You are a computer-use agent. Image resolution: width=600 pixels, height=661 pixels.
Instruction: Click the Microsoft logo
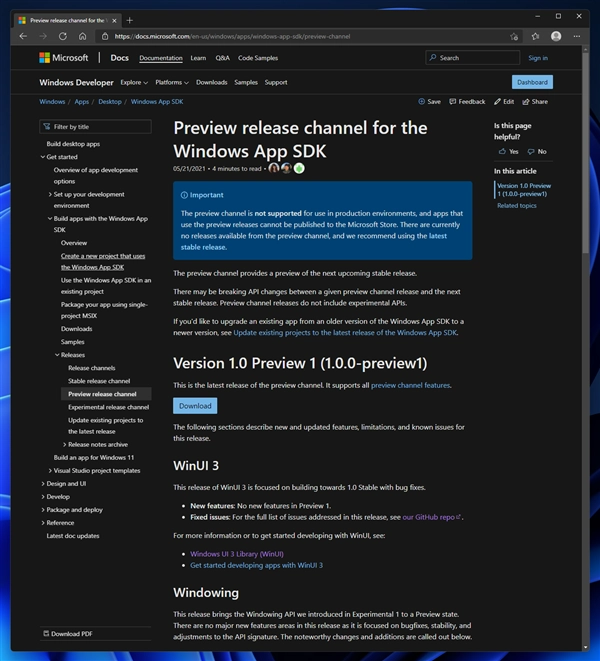pos(64,58)
